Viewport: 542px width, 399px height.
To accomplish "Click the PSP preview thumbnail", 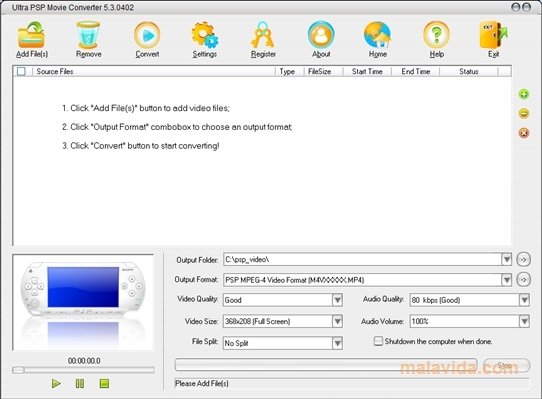I will [x=83, y=303].
